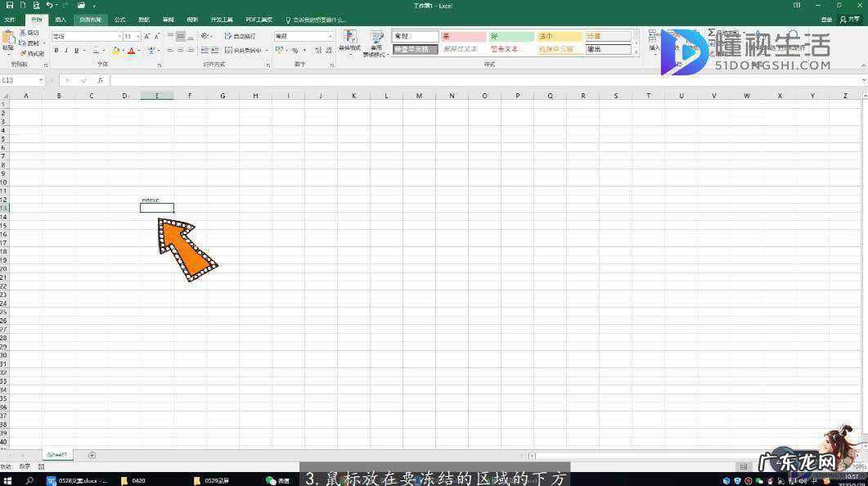Click the Undo arrow icon

coord(50,6)
